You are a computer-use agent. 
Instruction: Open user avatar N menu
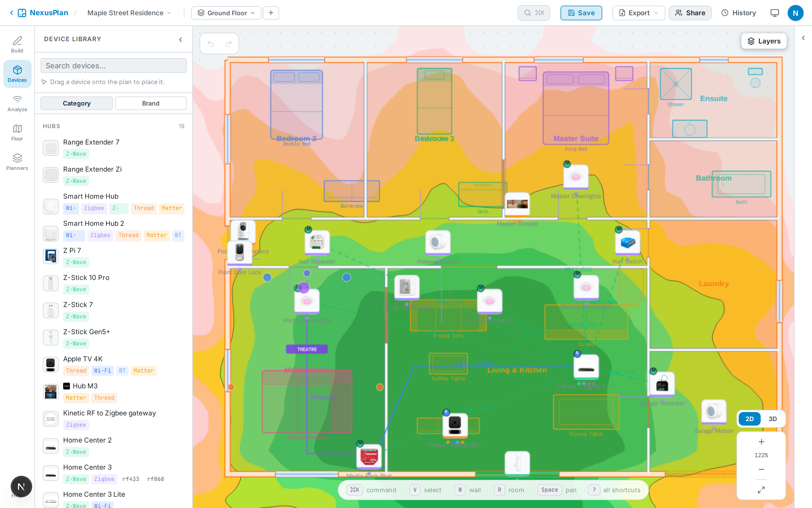tap(795, 13)
